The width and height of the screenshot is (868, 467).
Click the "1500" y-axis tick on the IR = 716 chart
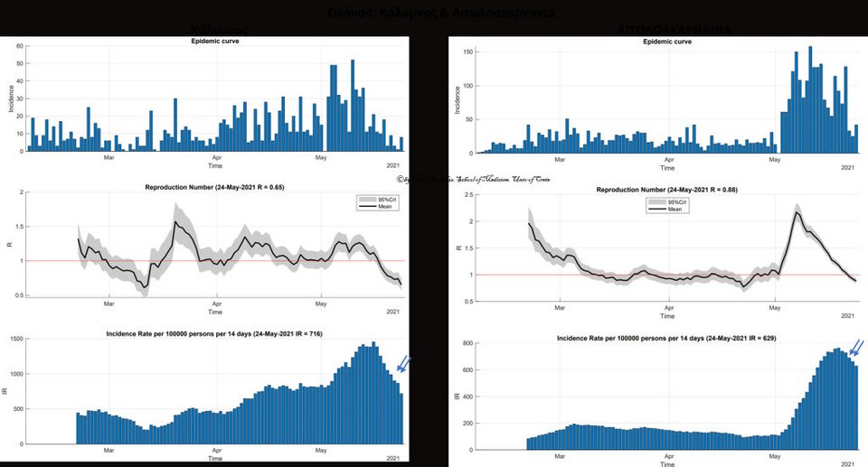pos(17,339)
